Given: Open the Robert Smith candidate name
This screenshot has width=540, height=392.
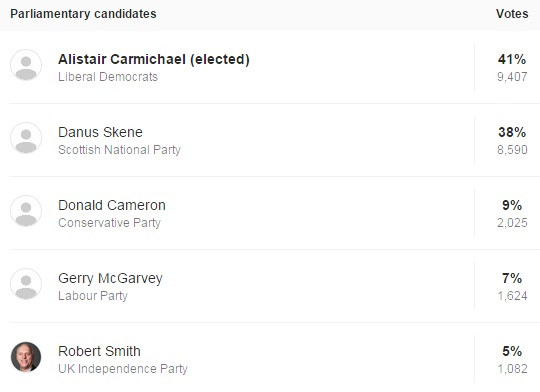Looking at the screenshot, I should (99, 351).
